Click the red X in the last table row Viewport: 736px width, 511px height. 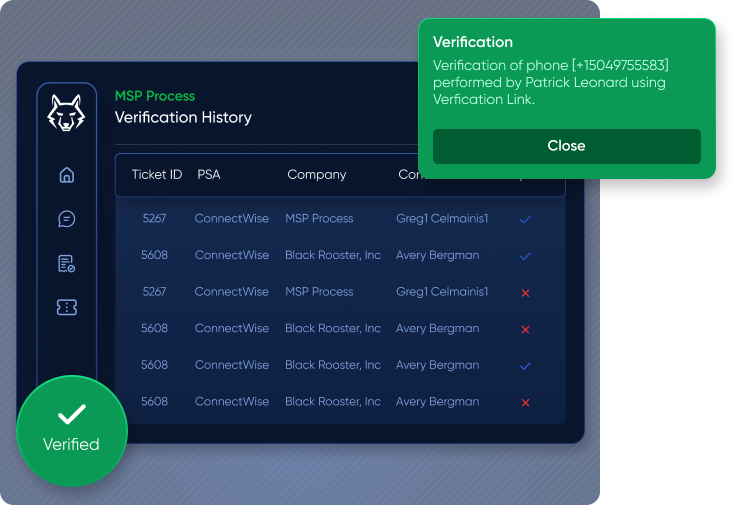pyautogui.click(x=525, y=402)
